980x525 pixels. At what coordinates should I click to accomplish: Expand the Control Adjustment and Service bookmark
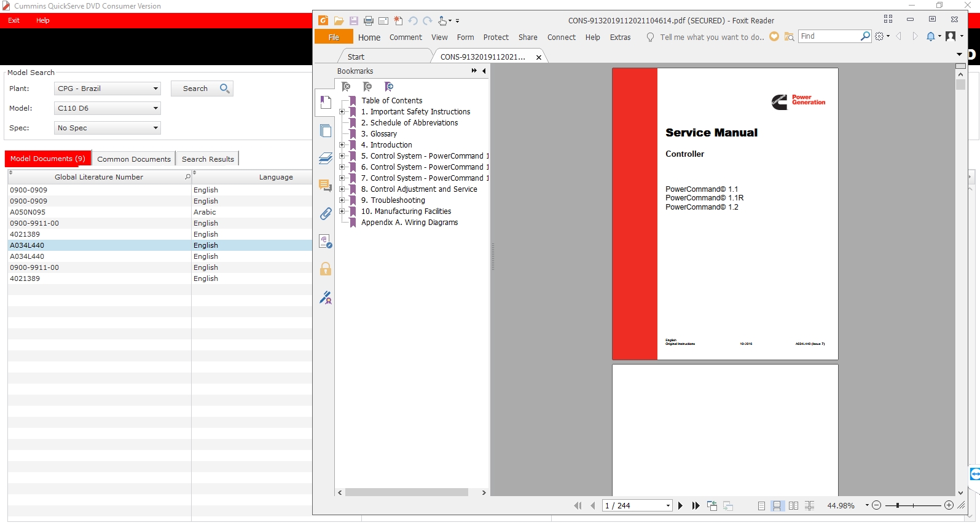pyautogui.click(x=342, y=189)
